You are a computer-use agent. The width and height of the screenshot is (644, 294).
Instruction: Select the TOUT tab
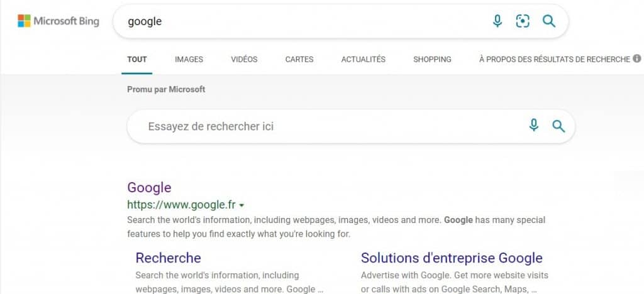coord(136,60)
